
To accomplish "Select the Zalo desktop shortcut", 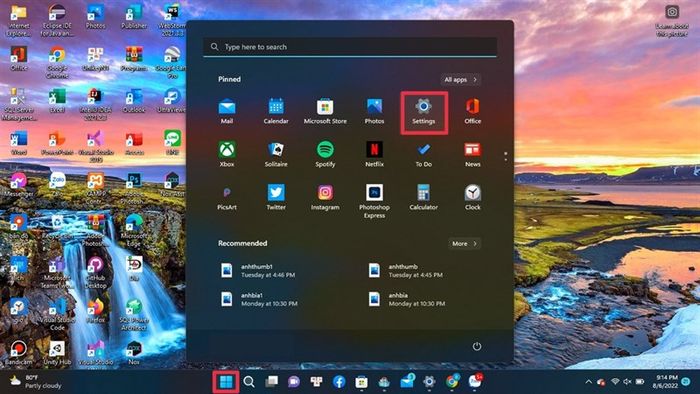I will point(57,185).
